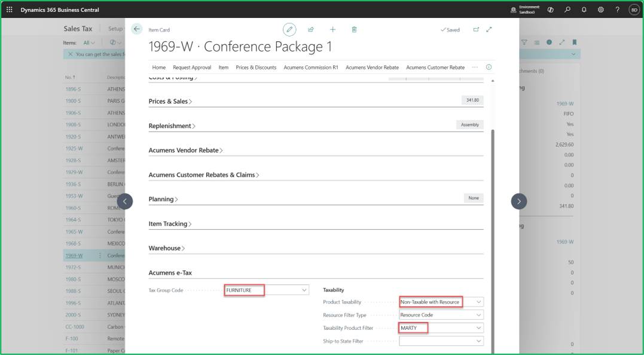Open the Taxability Product Filter dropdown
The width and height of the screenshot is (644, 355).
(x=478, y=328)
